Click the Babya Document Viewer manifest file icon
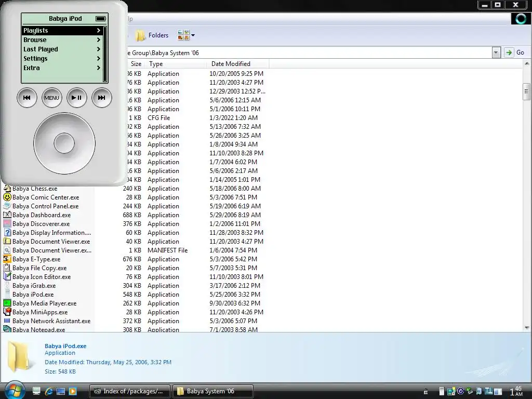 coord(7,250)
